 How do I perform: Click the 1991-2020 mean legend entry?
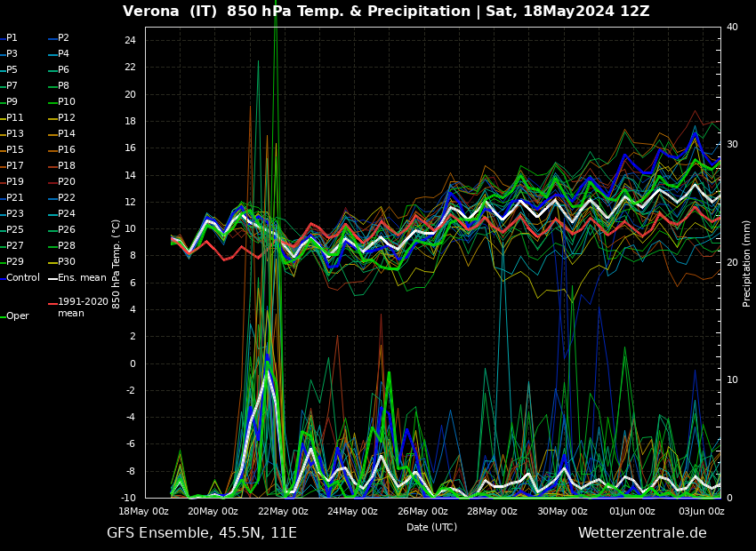tap(78, 307)
